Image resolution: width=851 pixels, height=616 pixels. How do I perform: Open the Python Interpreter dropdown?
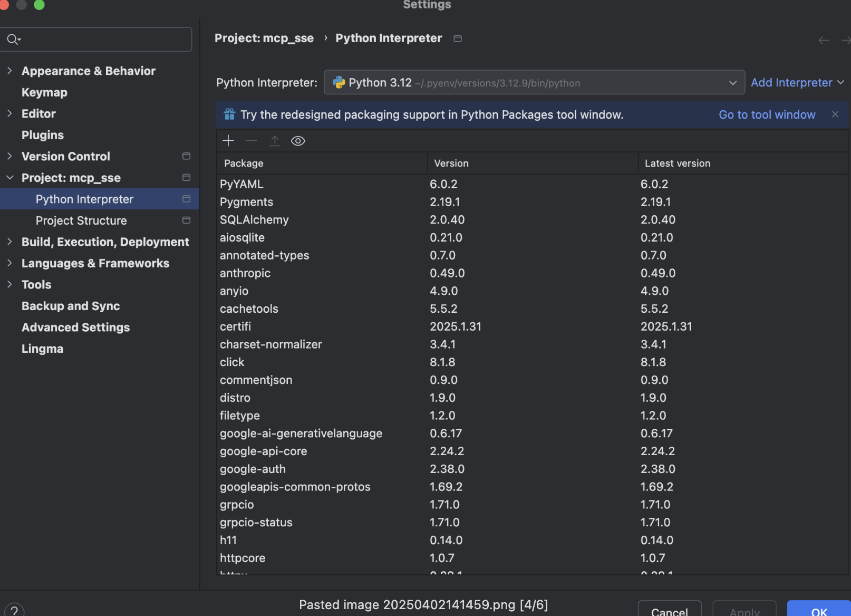click(534, 82)
